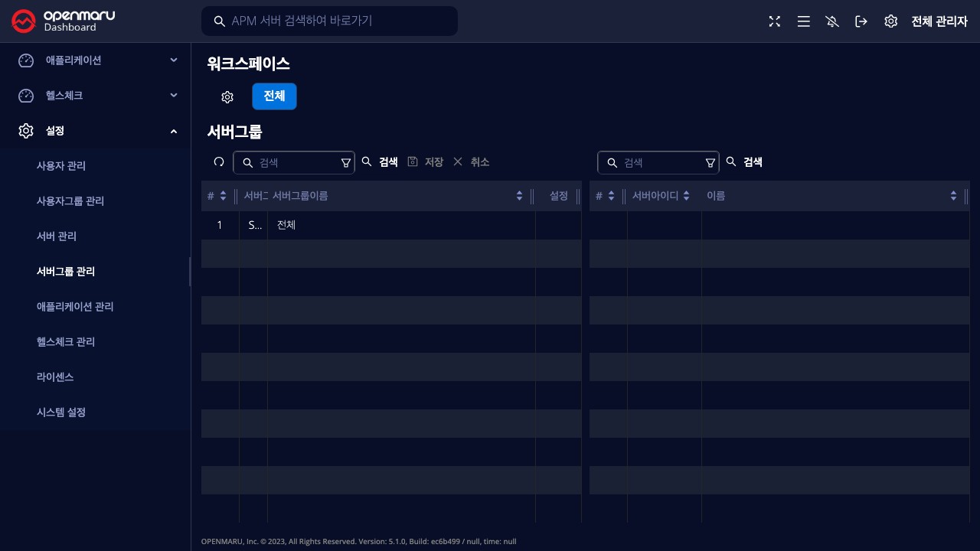The width and height of the screenshot is (980, 551).
Task: Click the workspace settings gear icon
Action: tap(227, 97)
